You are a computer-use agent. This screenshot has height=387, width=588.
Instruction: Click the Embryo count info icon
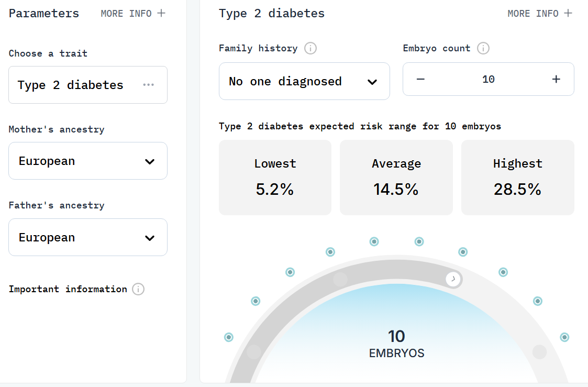483,48
